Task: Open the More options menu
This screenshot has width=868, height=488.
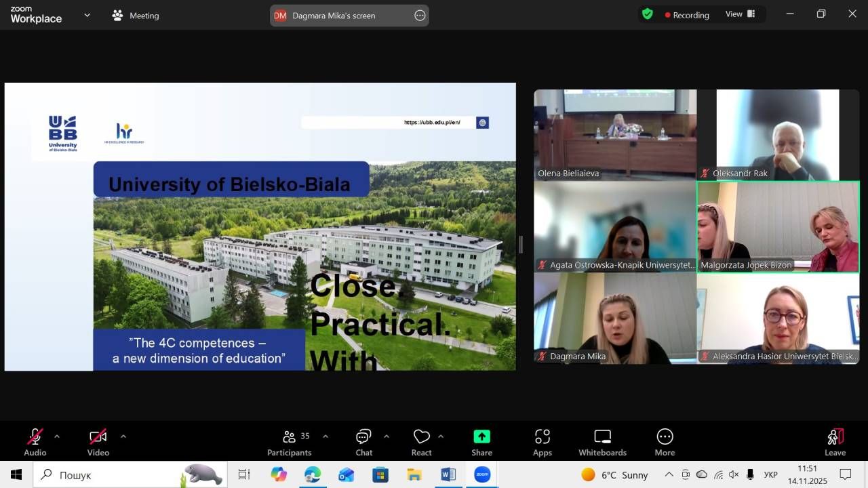Action: click(x=665, y=442)
